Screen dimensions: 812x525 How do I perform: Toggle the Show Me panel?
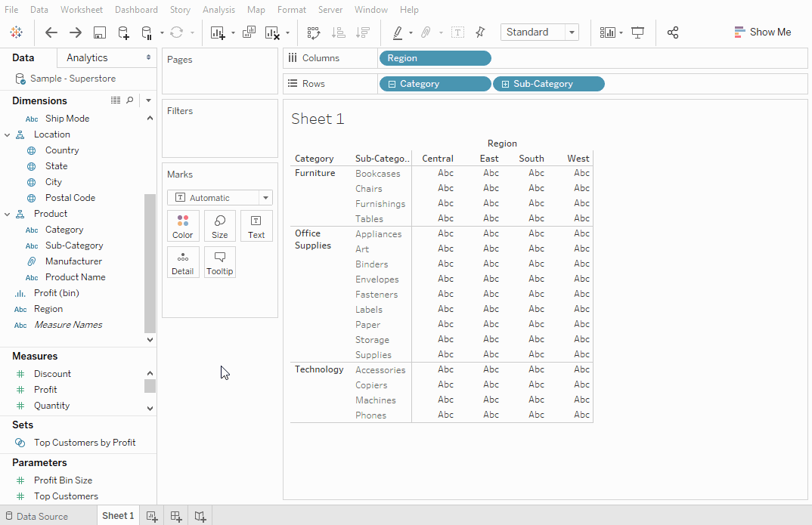coord(763,32)
